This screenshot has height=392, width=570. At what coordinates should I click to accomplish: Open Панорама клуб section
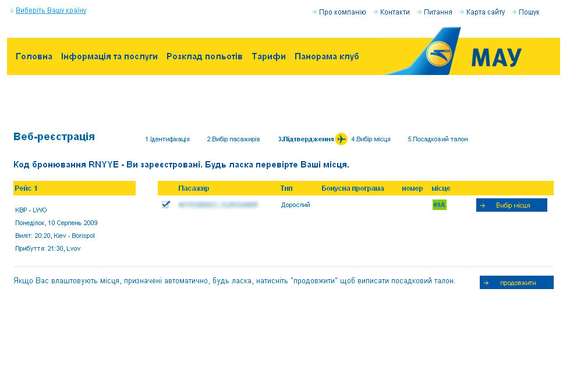(x=327, y=56)
